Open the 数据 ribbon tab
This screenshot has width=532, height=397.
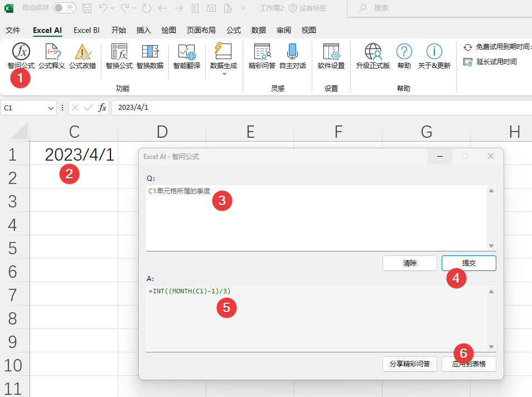point(259,30)
